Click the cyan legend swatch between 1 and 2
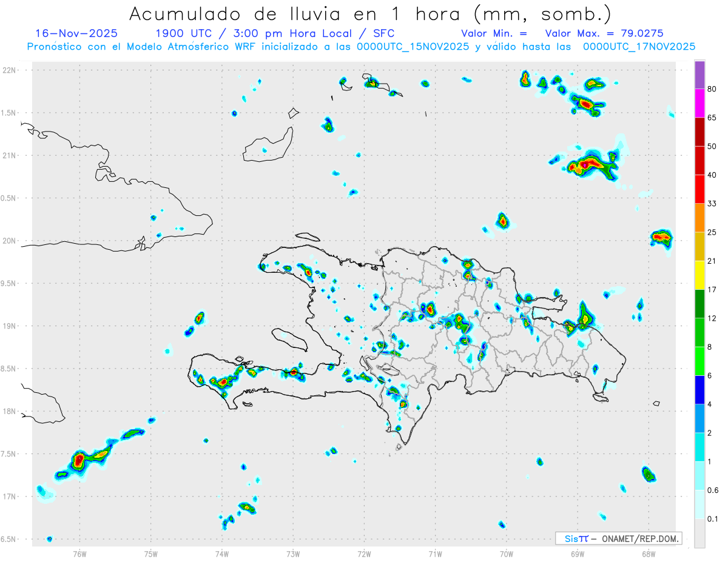The image size is (728, 562). pos(699,447)
